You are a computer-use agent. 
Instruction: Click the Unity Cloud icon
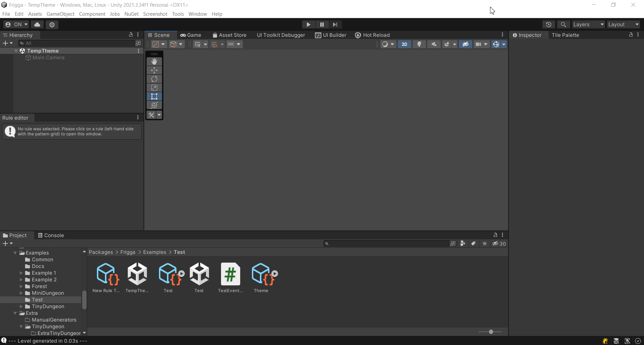37,24
